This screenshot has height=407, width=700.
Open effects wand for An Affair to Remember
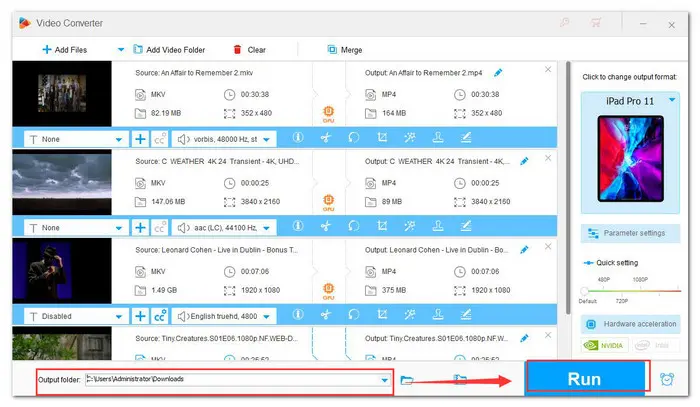(410, 138)
